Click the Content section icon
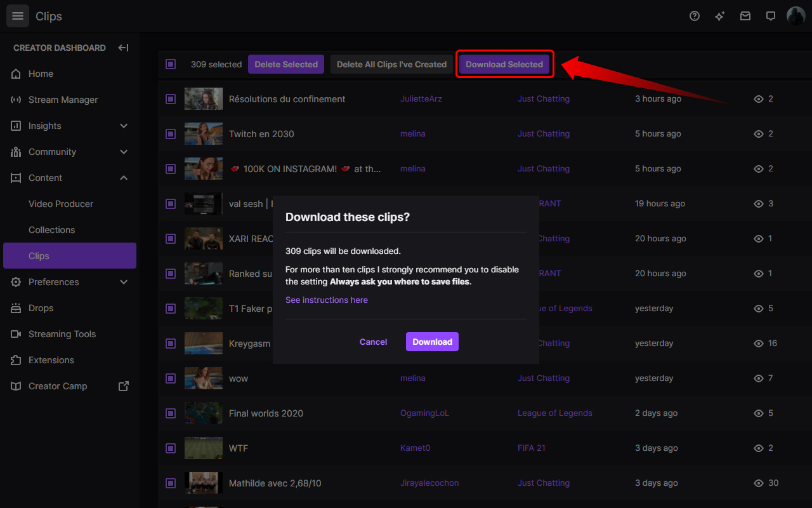The height and width of the screenshot is (508, 812). pyautogui.click(x=16, y=178)
